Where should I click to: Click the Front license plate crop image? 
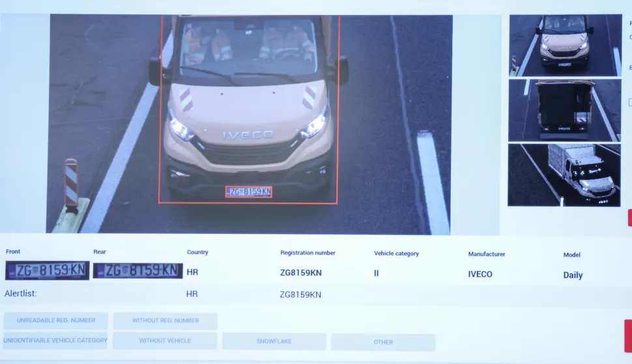[48, 270]
